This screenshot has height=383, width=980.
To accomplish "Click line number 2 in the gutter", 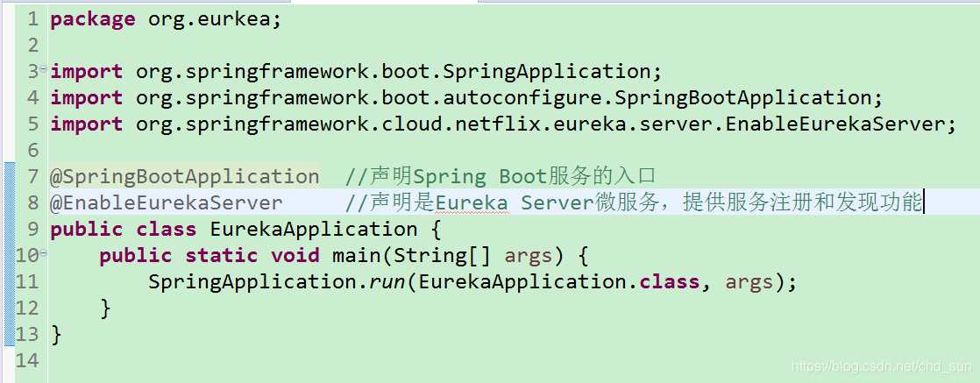I will coord(33,46).
